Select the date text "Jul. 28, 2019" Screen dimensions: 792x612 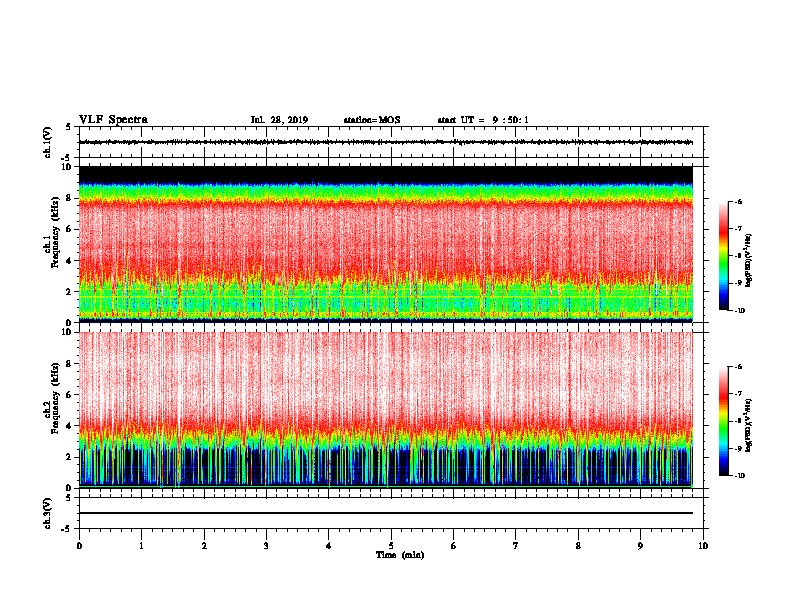(x=279, y=120)
